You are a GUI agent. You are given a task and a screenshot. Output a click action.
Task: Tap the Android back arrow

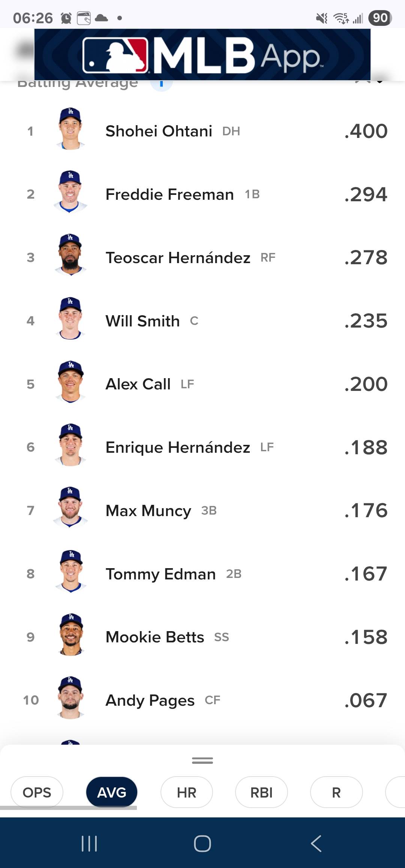pyautogui.click(x=316, y=844)
